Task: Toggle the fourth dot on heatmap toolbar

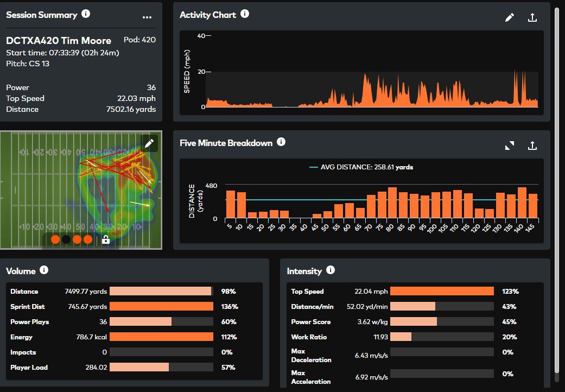Action: [x=87, y=239]
